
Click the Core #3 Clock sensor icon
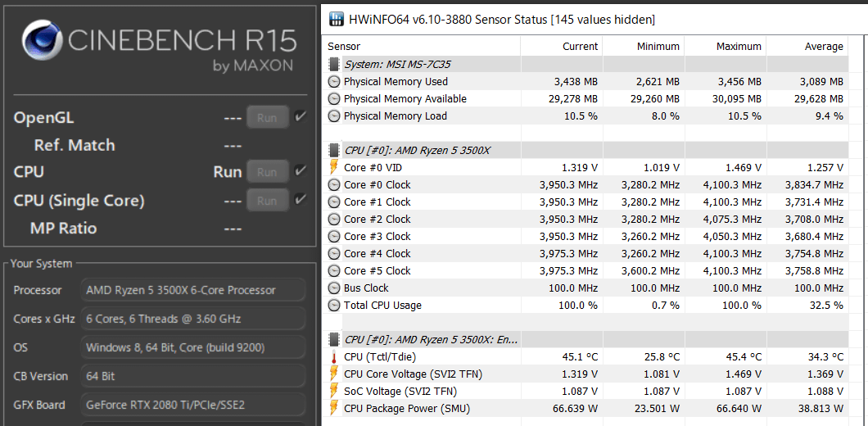(334, 237)
